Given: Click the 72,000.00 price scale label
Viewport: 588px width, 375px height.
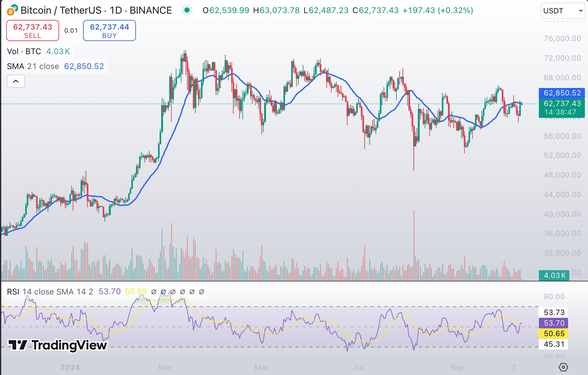Looking at the screenshot, I should pyautogui.click(x=562, y=58).
